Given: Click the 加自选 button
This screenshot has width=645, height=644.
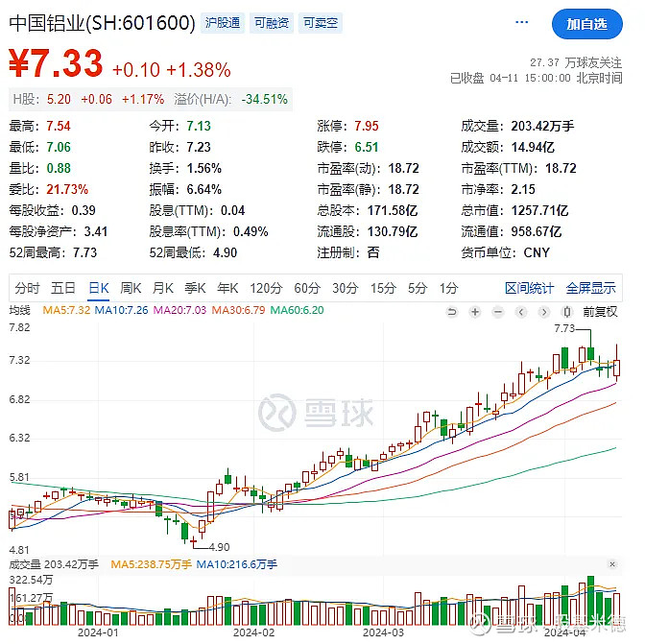Looking at the screenshot, I should [x=587, y=24].
